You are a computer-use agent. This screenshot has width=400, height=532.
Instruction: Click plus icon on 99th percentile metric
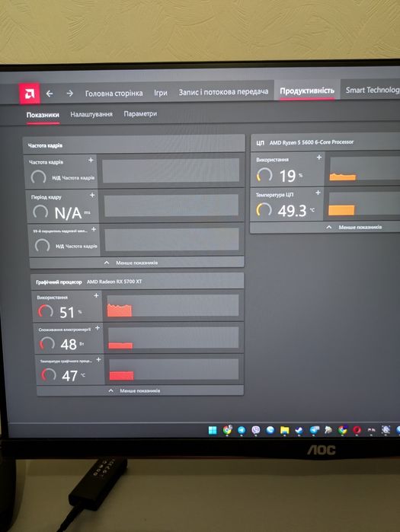[94, 229]
